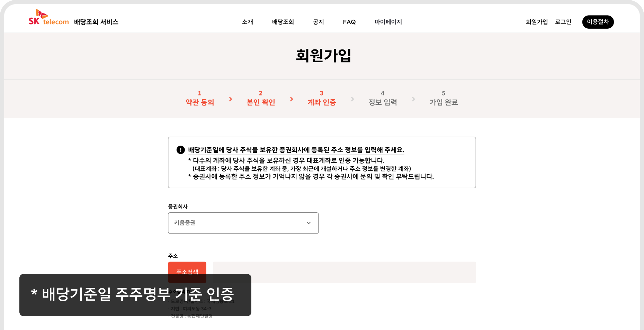
Task: Select step 5 가입 완료
Action: coord(444,98)
